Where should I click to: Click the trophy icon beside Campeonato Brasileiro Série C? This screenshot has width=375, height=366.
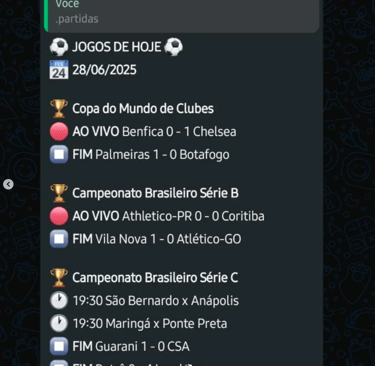(59, 278)
